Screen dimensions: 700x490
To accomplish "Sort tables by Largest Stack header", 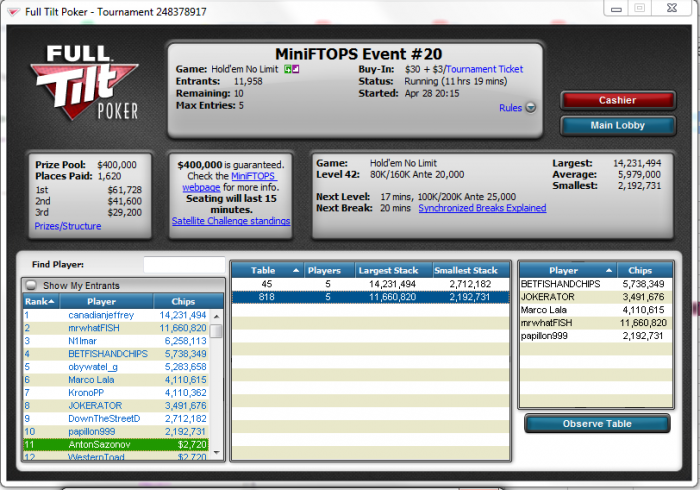I will pyautogui.click(x=394, y=270).
